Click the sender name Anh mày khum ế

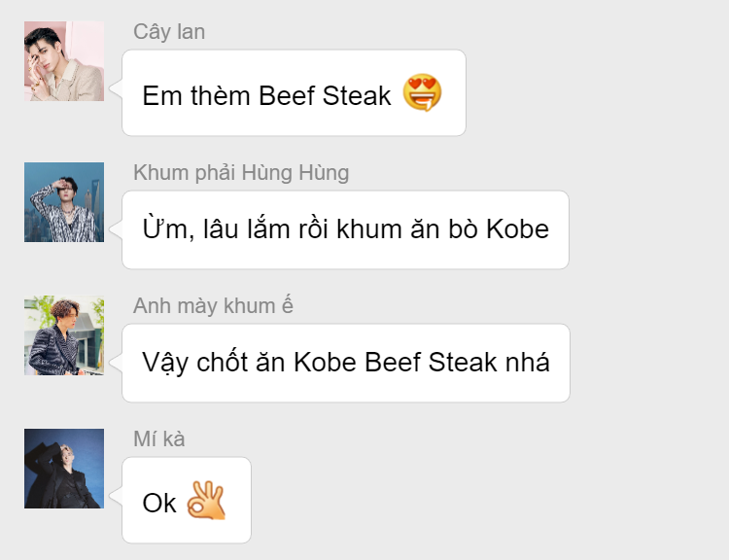point(213,305)
